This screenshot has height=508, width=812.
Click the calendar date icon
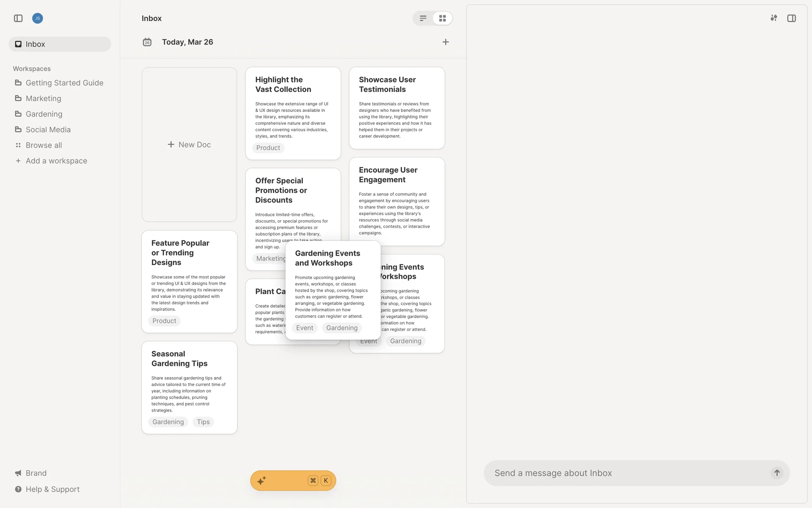[147, 42]
